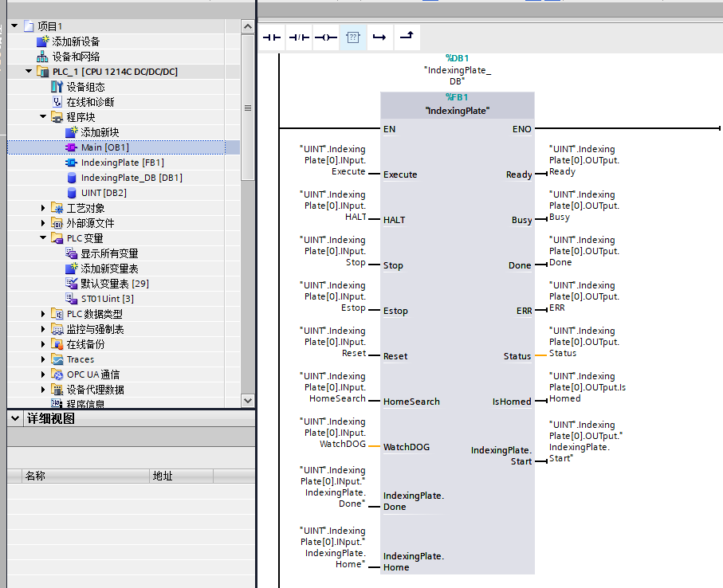
Task: Select the close branch tool
Action: pyautogui.click(x=407, y=36)
